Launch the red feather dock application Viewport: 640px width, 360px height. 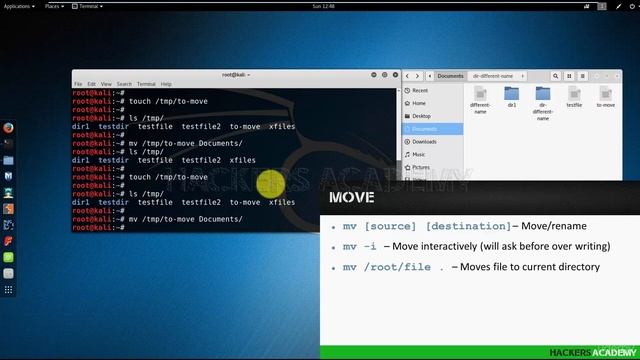coord(8,241)
